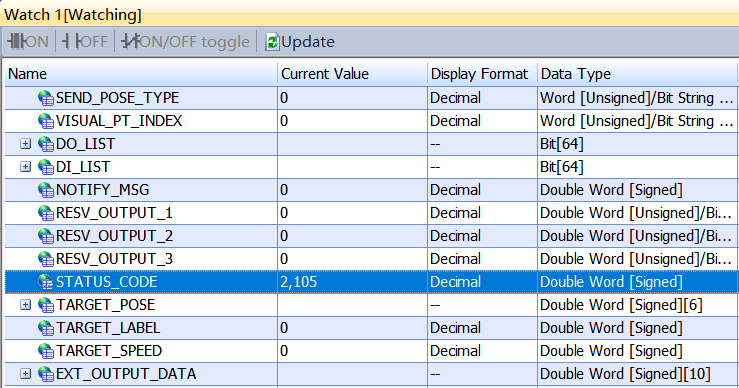Click the RESV_OUTPUT_2 label icon
The width and height of the screenshot is (739, 388).
(x=46, y=236)
